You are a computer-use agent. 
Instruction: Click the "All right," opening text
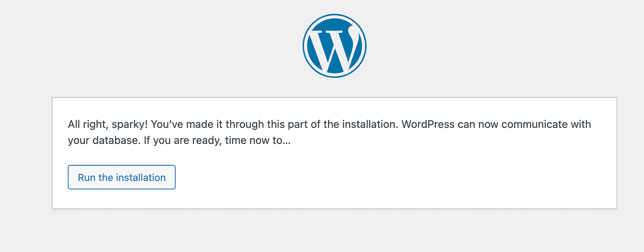[x=88, y=125]
